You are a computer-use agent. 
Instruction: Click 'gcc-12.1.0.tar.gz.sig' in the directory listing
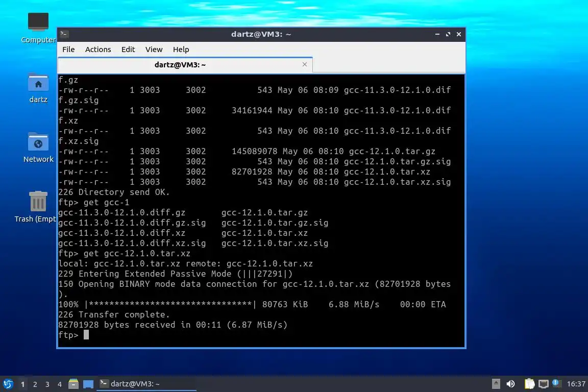[397, 161]
